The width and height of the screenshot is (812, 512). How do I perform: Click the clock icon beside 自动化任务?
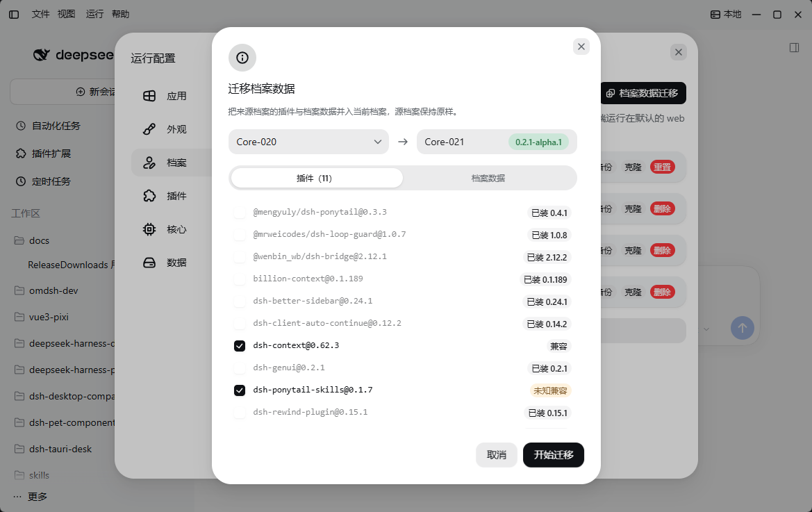click(21, 126)
